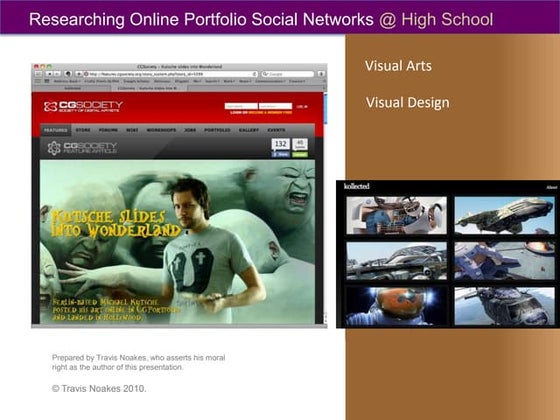Click the About link in kollected
Viewport: 560px width, 420px height.
click(x=551, y=188)
